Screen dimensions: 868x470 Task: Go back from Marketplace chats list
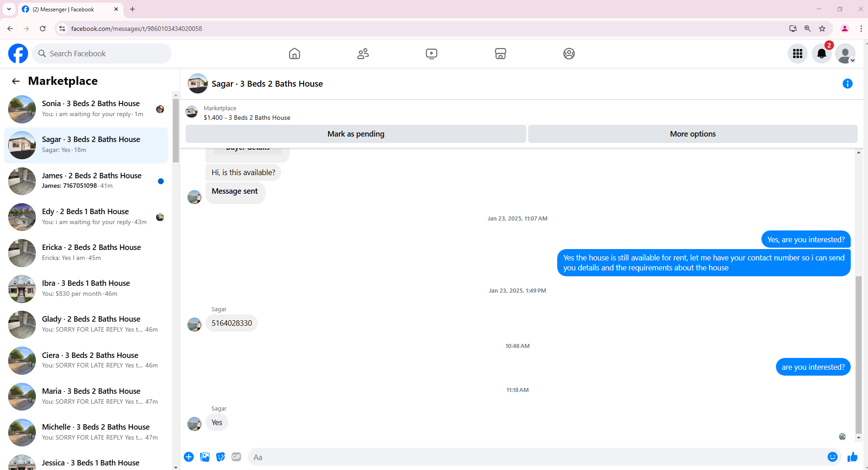tap(16, 81)
